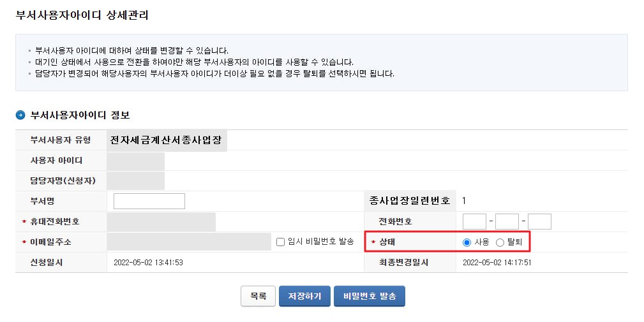Image resolution: width=644 pixels, height=322 pixels.
Task: Enable the 임시 비밀번호 발송 checkbox
Action: [x=281, y=242]
